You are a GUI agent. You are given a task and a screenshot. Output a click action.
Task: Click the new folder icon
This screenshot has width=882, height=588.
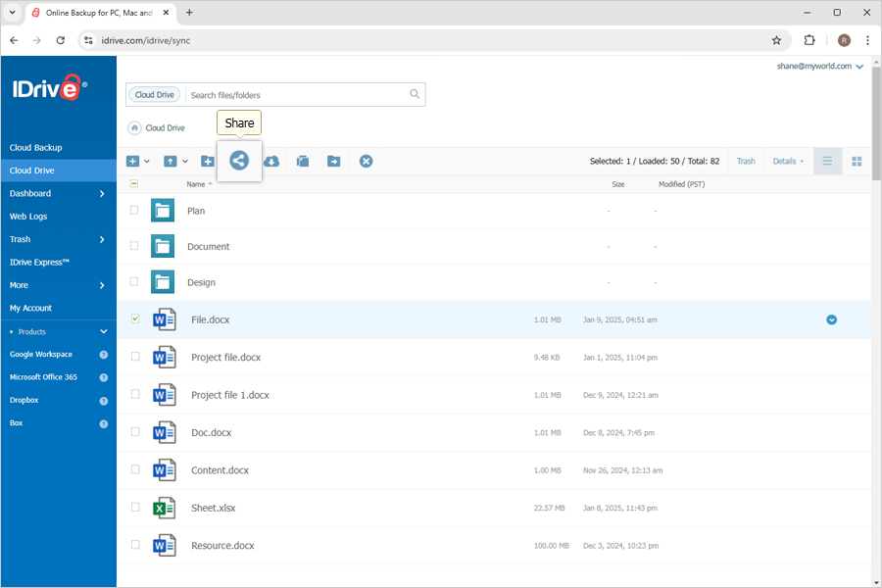208,162
